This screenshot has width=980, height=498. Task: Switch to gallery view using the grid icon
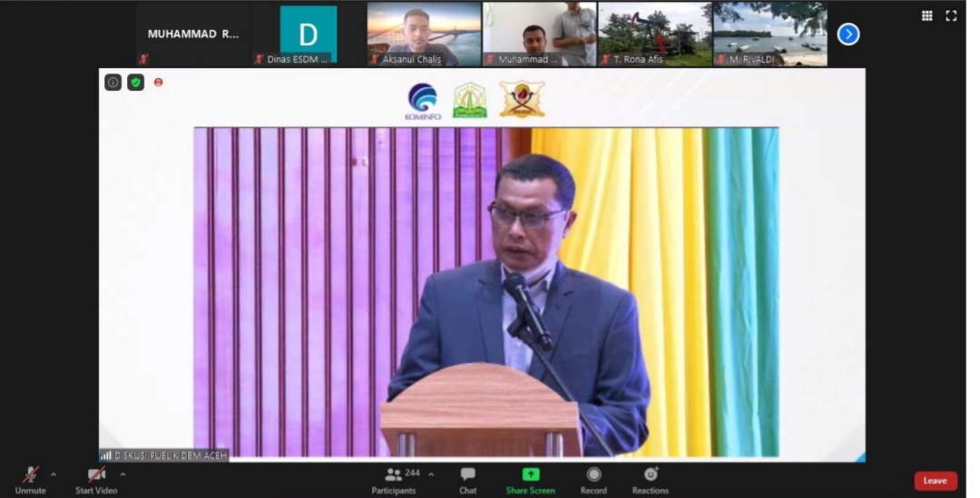[x=926, y=15]
